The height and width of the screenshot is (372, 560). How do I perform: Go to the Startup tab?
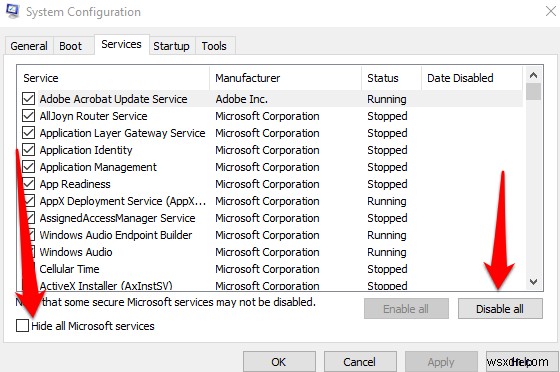click(x=171, y=46)
